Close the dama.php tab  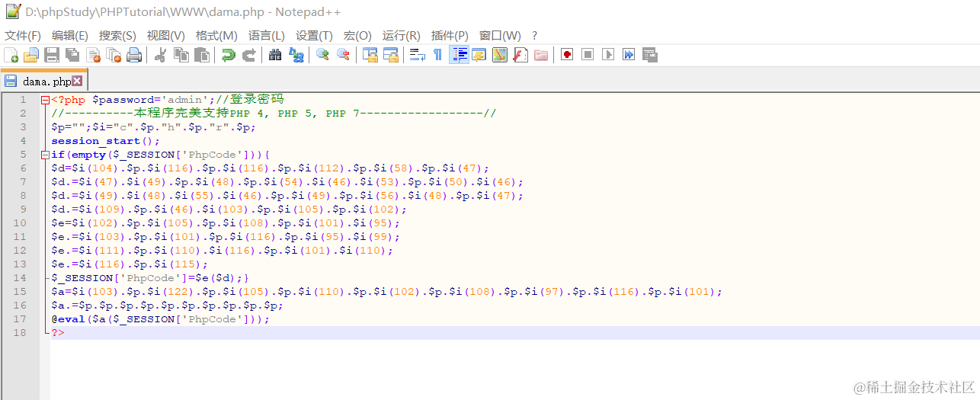[x=77, y=81]
